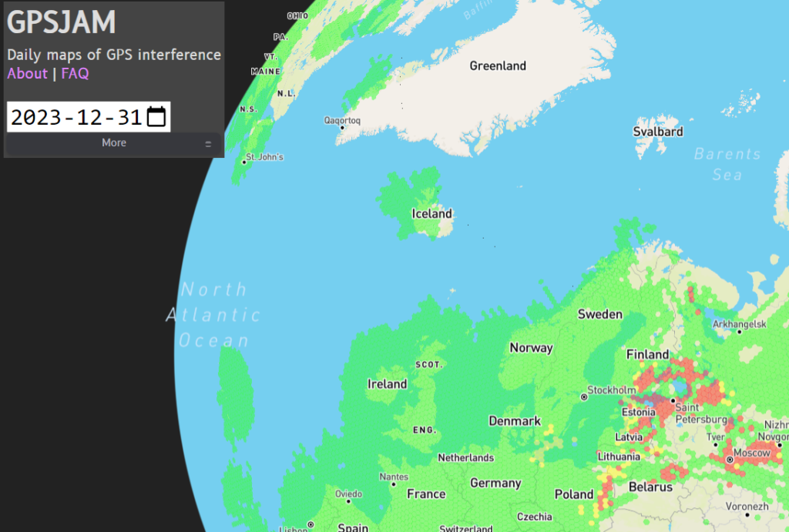Click the Voronezh city dot
This screenshot has width=789, height=532.
(x=747, y=515)
